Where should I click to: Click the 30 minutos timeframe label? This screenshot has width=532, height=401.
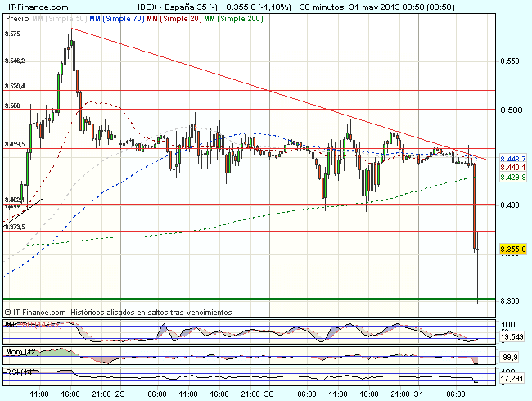[324, 6]
